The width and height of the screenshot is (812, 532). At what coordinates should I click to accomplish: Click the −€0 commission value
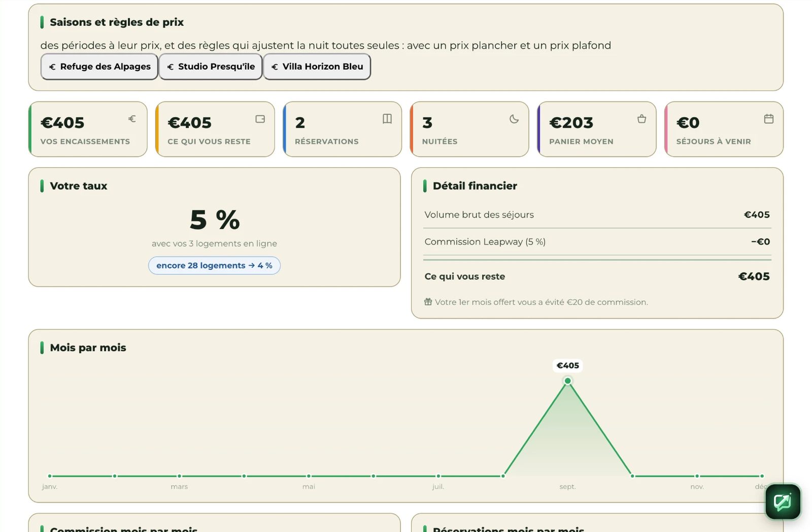click(x=760, y=241)
